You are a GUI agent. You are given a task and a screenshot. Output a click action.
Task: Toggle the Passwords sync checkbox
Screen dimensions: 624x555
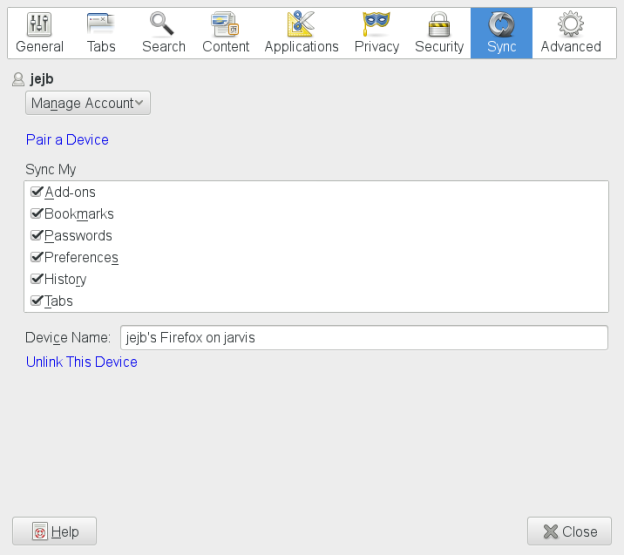(37, 236)
